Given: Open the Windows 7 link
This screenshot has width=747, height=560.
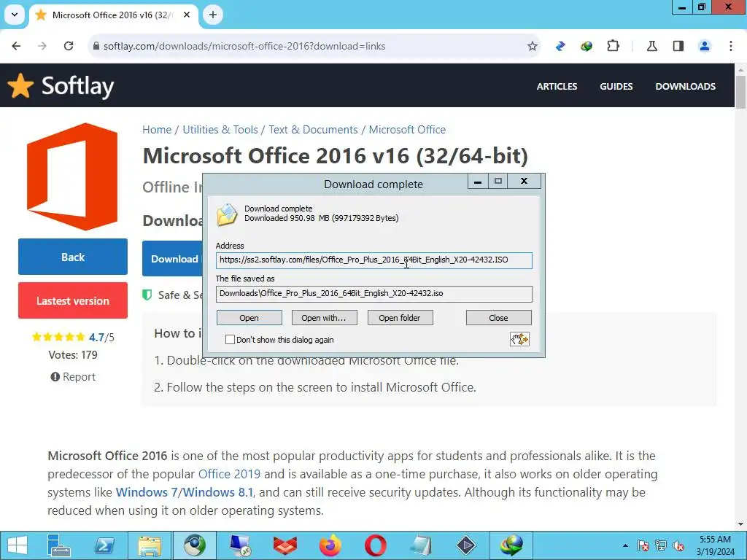Looking at the screenshot, I should [x=146, y=492].
